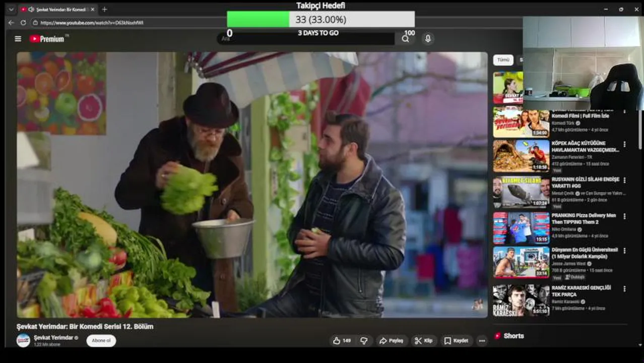
Task: Open options menu for RAMİZ KARAESKİ video
Action: 624,289
